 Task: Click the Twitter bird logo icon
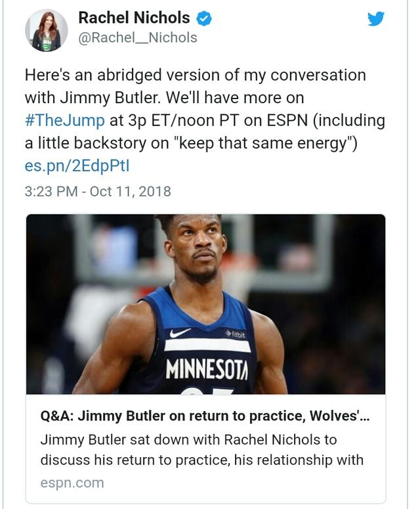click(376, 18)
